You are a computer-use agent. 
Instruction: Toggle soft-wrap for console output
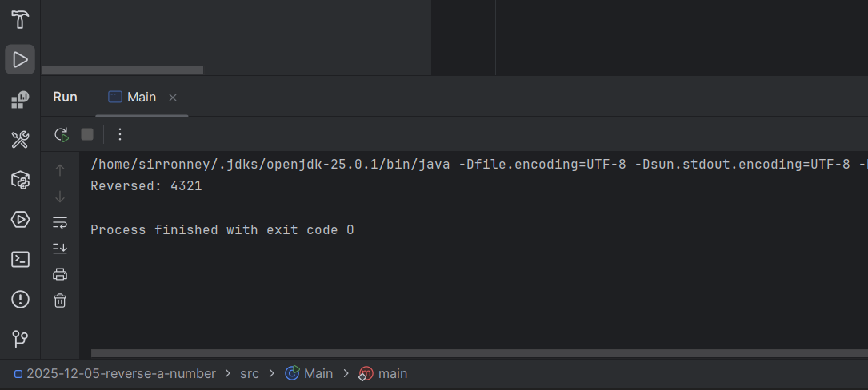(x=60, y=222)
